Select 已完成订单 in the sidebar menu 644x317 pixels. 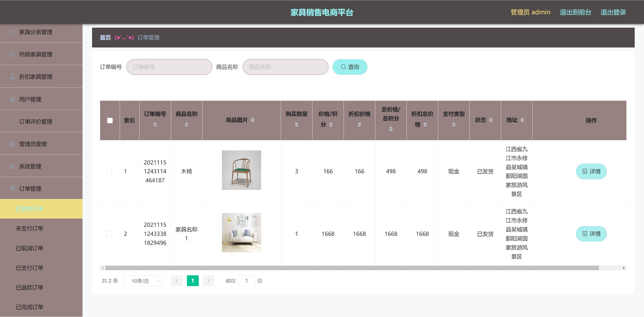(x=29, y=307)
